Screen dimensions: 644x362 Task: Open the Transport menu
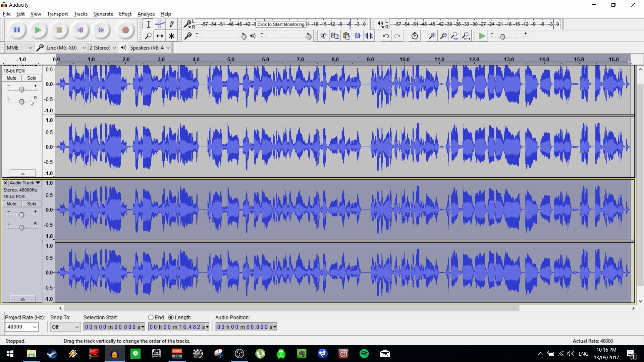point(57,14)
